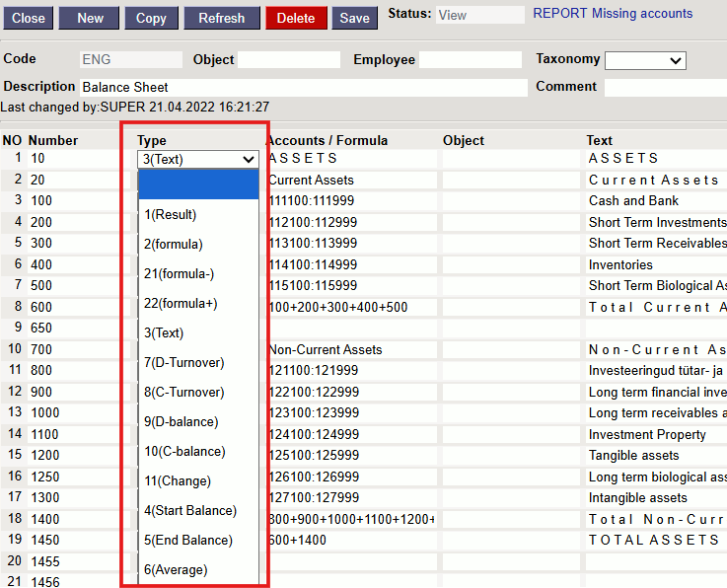Click the Close button
The height and width of the screenshot is (588, 727).
pos(28,18)
